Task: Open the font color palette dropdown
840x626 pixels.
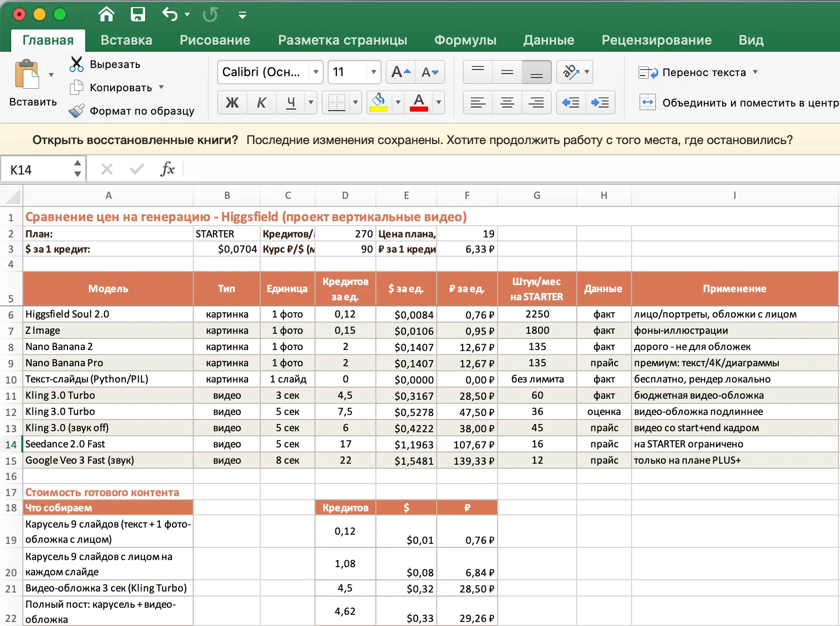Action: 439,102
